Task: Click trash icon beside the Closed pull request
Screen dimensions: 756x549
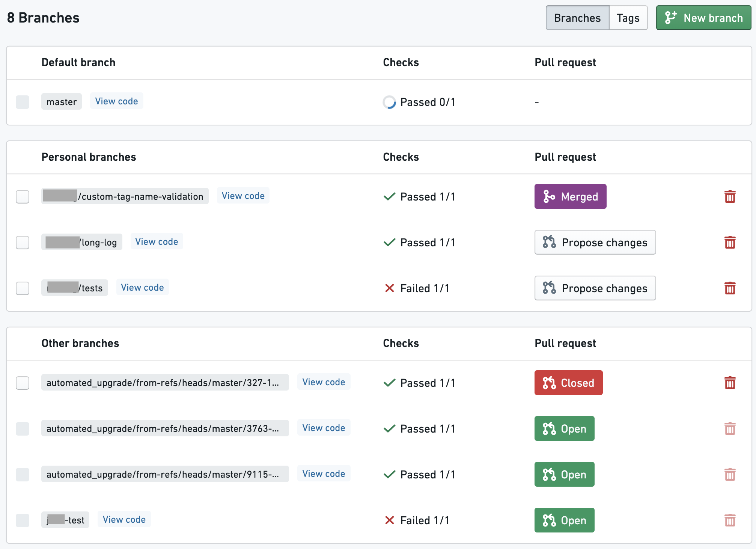Action: [730, 383]
